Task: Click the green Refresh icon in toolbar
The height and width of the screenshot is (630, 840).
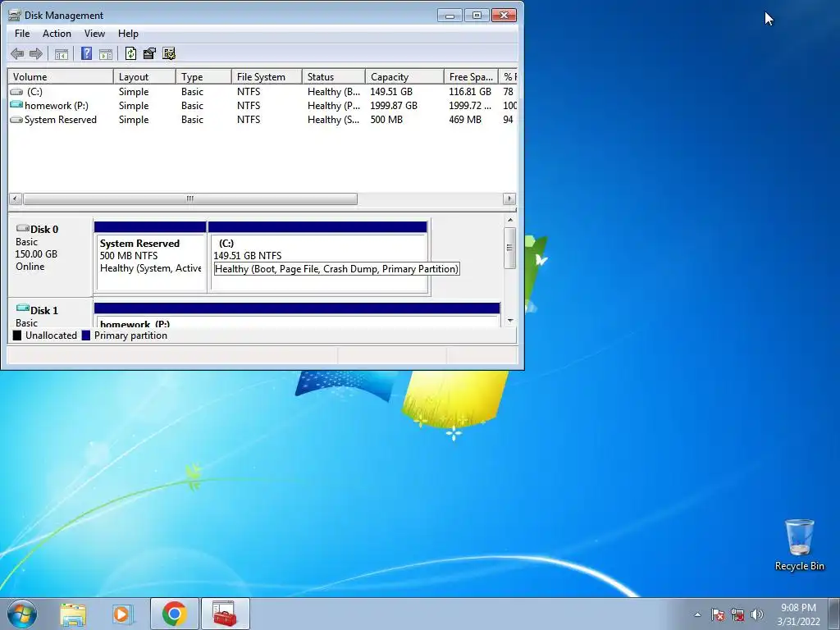Action: [x=130, y=53]
